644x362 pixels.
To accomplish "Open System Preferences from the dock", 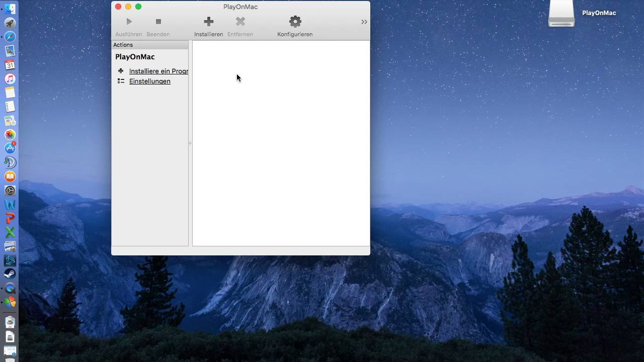I will [10, 191].
